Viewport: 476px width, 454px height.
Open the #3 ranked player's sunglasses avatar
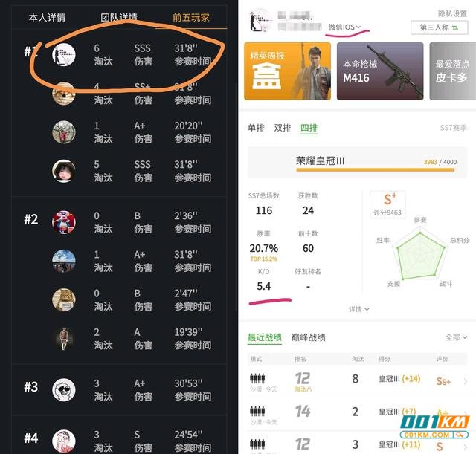pos(64,389)
